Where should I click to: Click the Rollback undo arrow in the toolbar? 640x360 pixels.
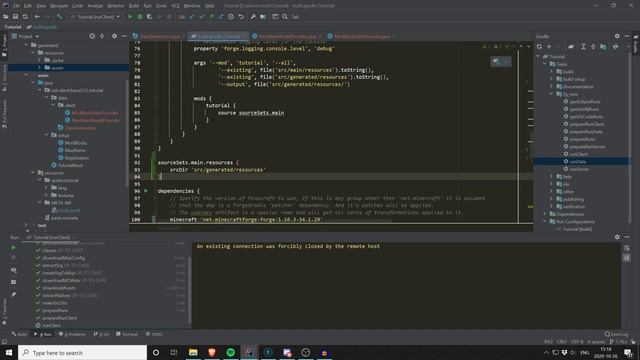pyautogui.click(x=241, y=17)
